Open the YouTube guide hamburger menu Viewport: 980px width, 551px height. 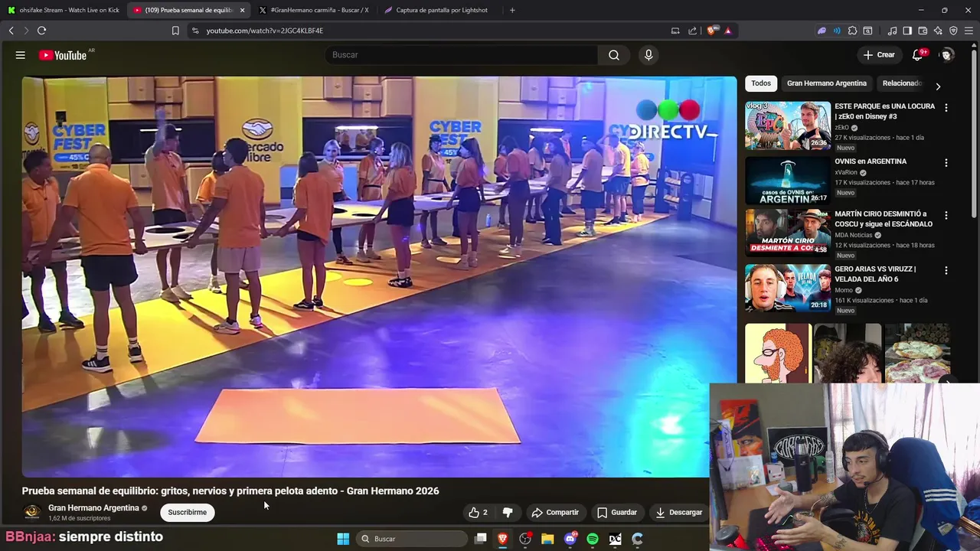21,55
